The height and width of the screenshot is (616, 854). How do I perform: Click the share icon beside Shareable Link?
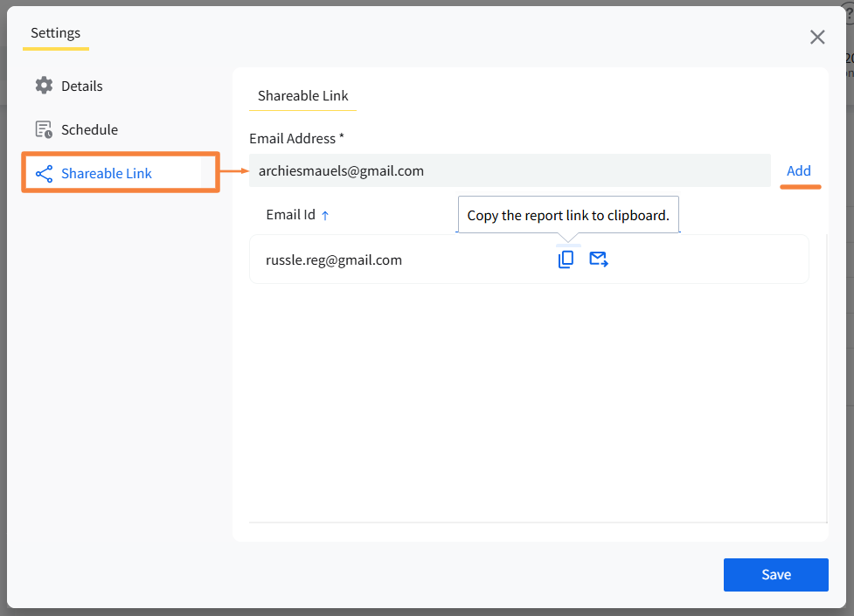[44, 173]
